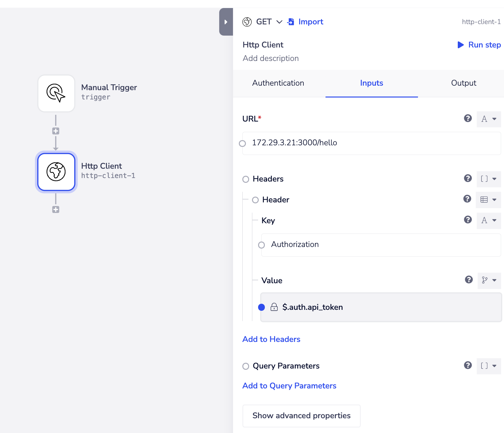Click the Manual Trigger node icon
504x433 pixels.
pos(56,93)
